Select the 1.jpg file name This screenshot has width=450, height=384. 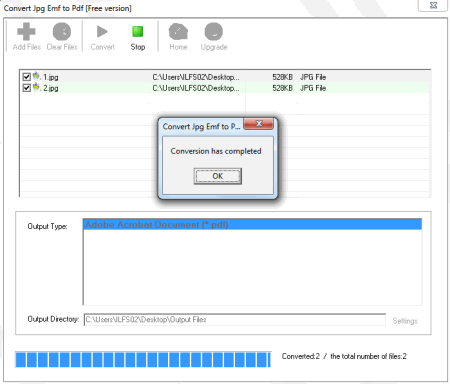[x=51, y=77]
